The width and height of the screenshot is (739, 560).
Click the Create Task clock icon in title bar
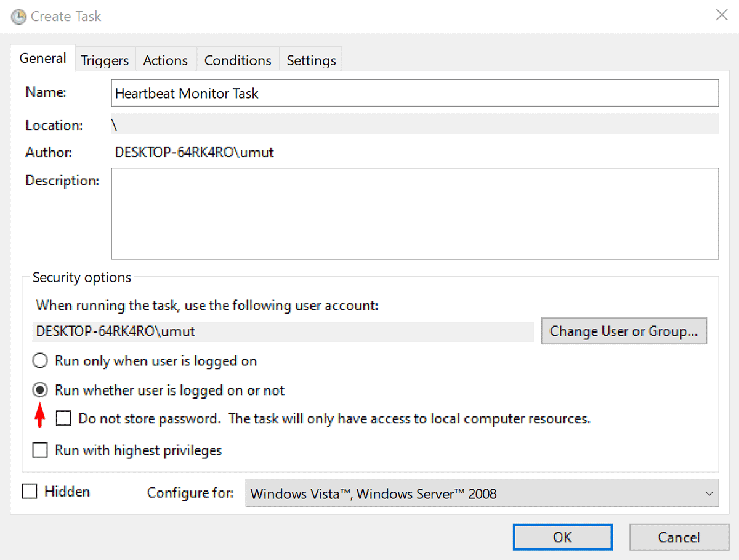18,17
